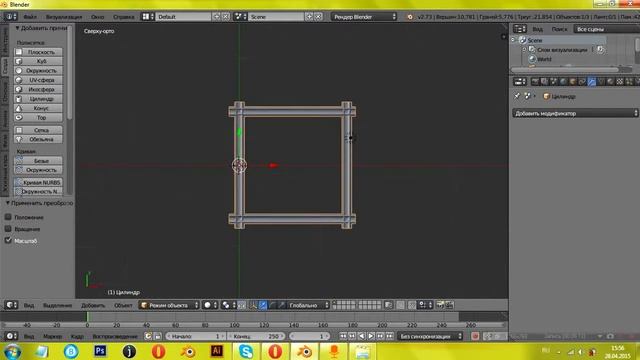Add a new screen layout next to Default
The image size is (640, 360).
point(216,17)
